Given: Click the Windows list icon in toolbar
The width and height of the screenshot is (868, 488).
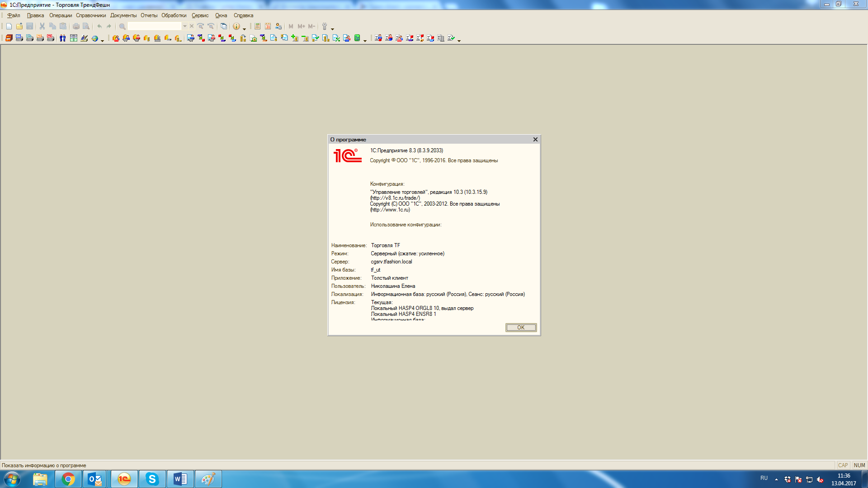Looking at the screenshot, I should pyautogui.click(x=223, y=26).
